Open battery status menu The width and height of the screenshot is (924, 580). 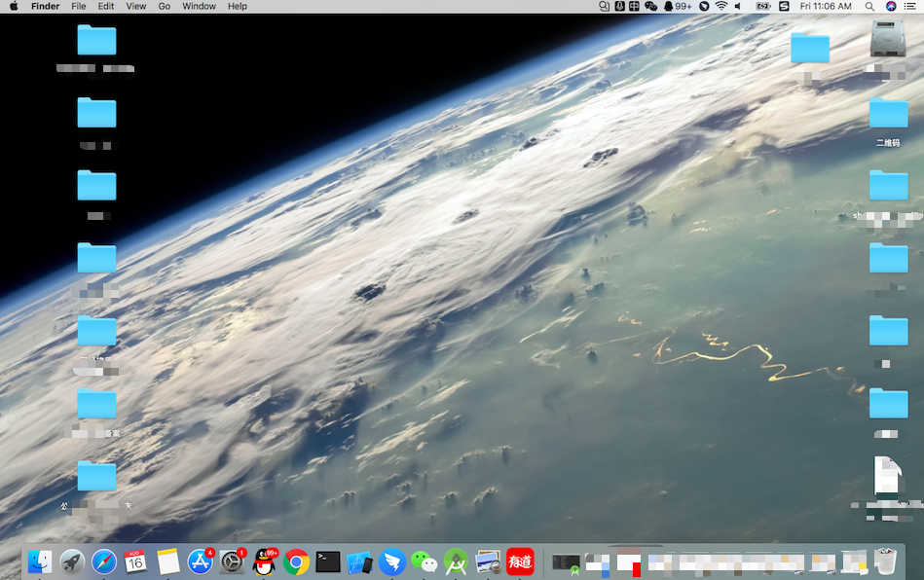coord(763,6)
